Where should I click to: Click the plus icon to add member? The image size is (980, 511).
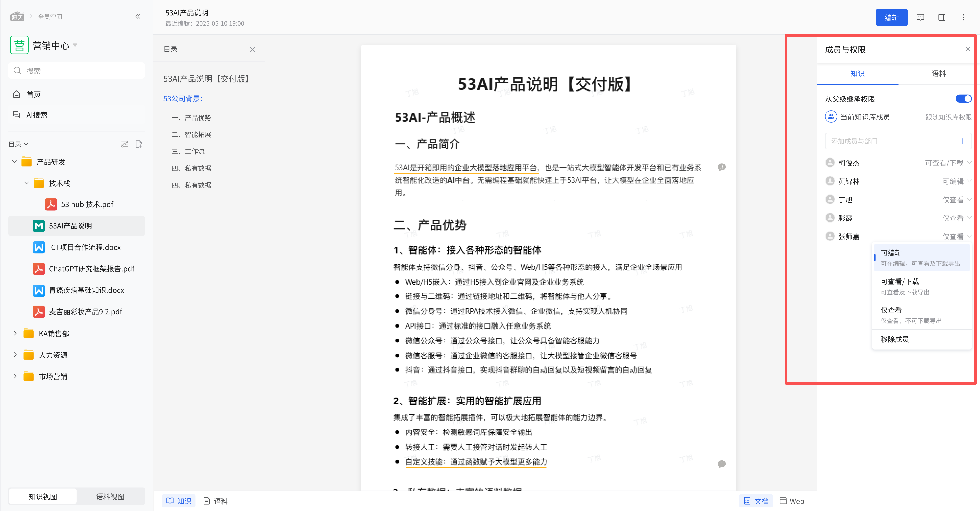click(x=962, y=141)
